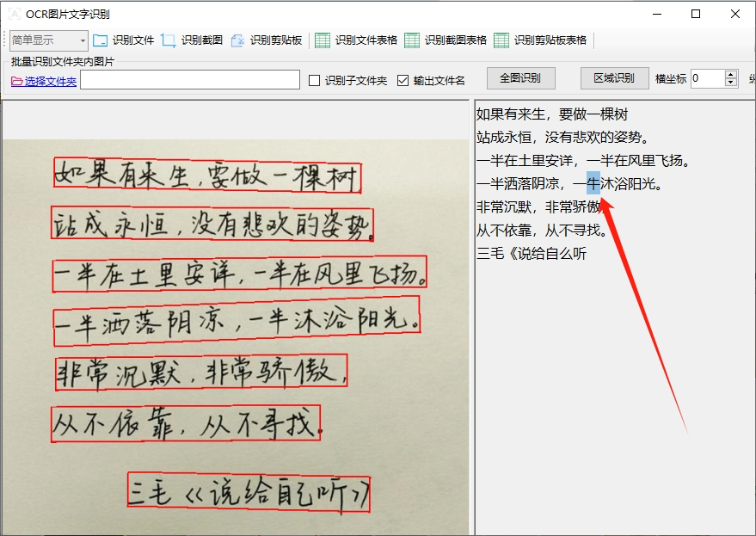Set the 横坐标 value field
Image resolution: width=756 pixels, height=536 pixels.
pyautogui.click(x=705, y=78)
